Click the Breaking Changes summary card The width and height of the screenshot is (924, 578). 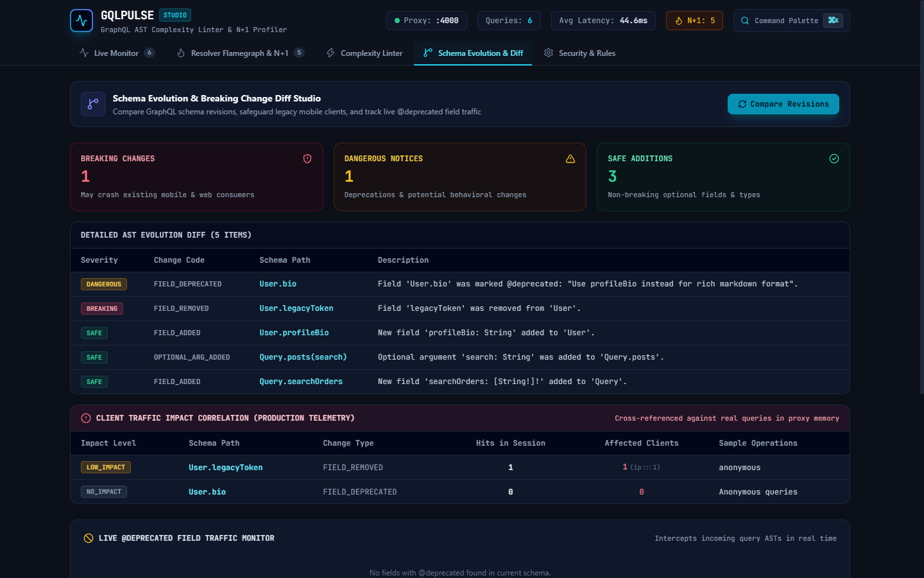pos(196,177)
